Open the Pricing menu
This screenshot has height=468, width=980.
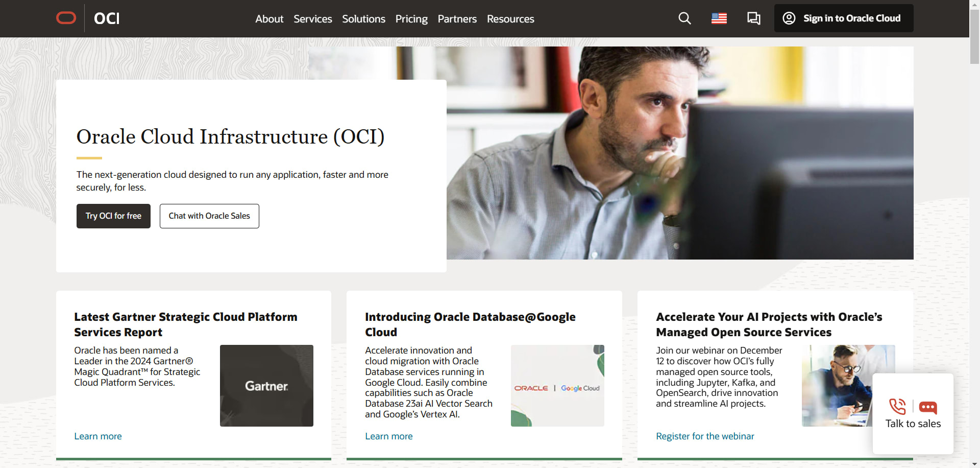tap(411, 19)
